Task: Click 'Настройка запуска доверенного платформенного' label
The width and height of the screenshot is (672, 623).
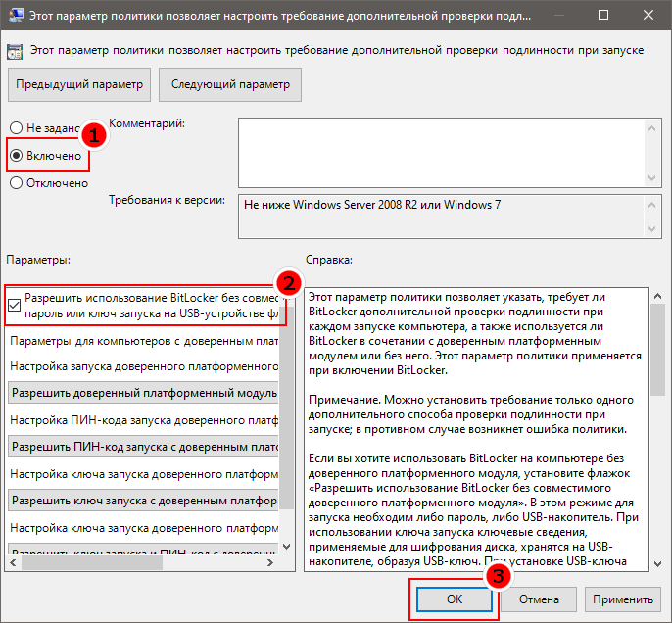Action: [144, 366]
